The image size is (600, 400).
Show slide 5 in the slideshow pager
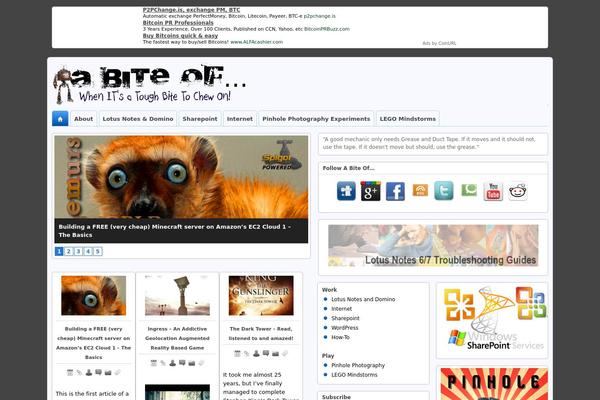(x=98, y=251)
